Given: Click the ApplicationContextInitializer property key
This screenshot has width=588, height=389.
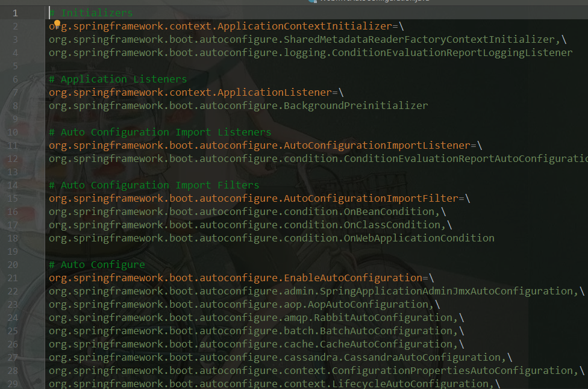Looking at the screenshot, I should coord(220,26).
